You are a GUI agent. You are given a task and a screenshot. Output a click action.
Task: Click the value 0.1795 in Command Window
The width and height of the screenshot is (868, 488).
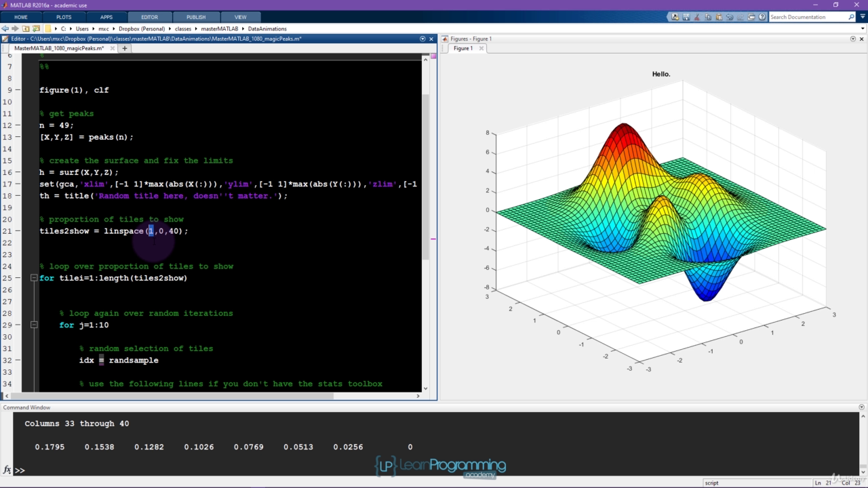click(50, 447)
